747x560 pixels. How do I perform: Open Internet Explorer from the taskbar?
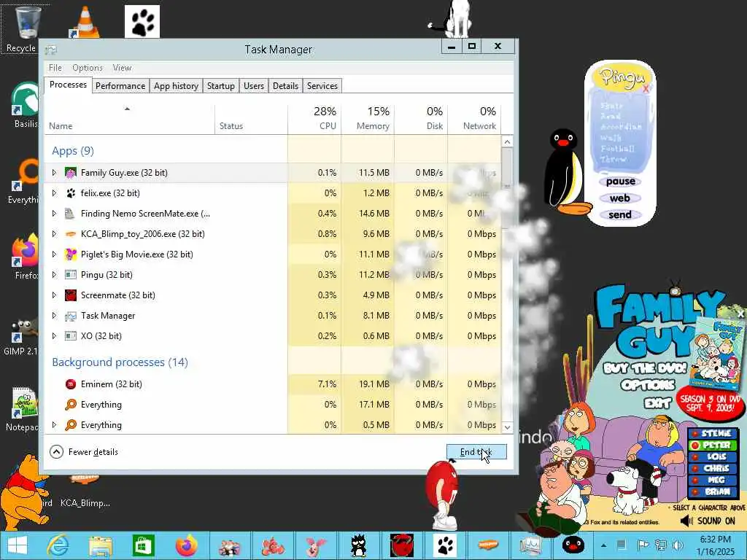coord(58,545)
